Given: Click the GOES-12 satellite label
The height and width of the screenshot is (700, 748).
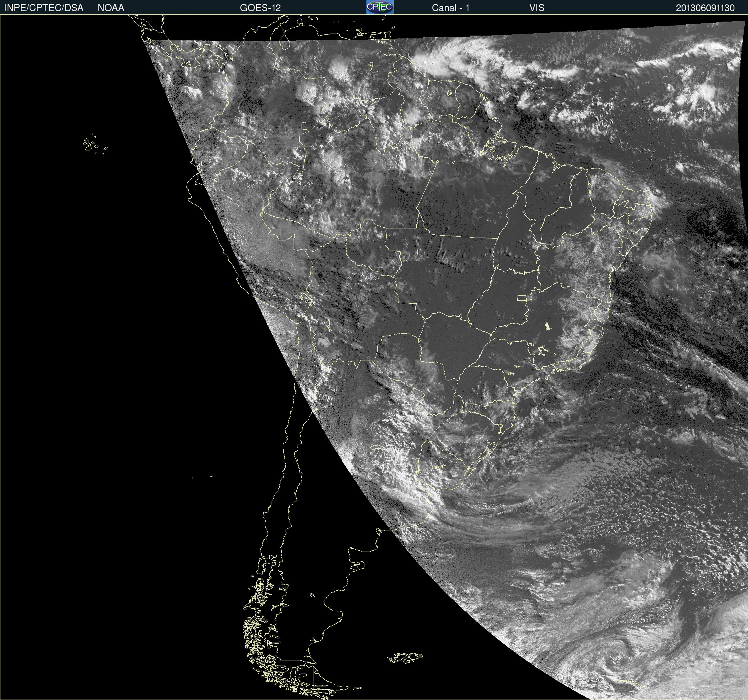Looking at the screenshot, I should tap(260, 8).
